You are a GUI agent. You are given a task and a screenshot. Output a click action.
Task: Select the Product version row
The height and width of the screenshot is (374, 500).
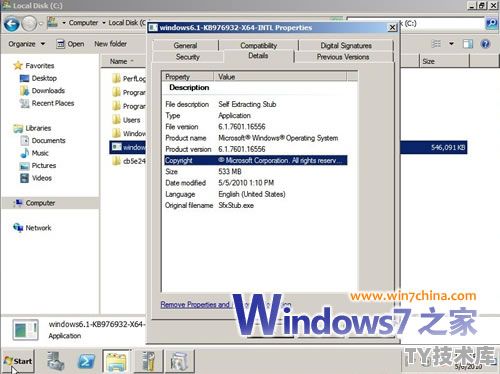[x=255, y=149]
